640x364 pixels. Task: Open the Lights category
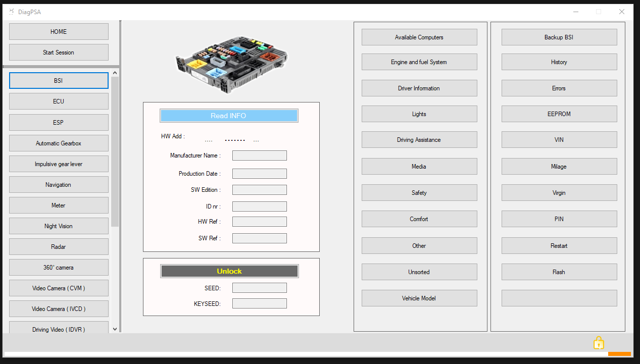click(419, 114)
